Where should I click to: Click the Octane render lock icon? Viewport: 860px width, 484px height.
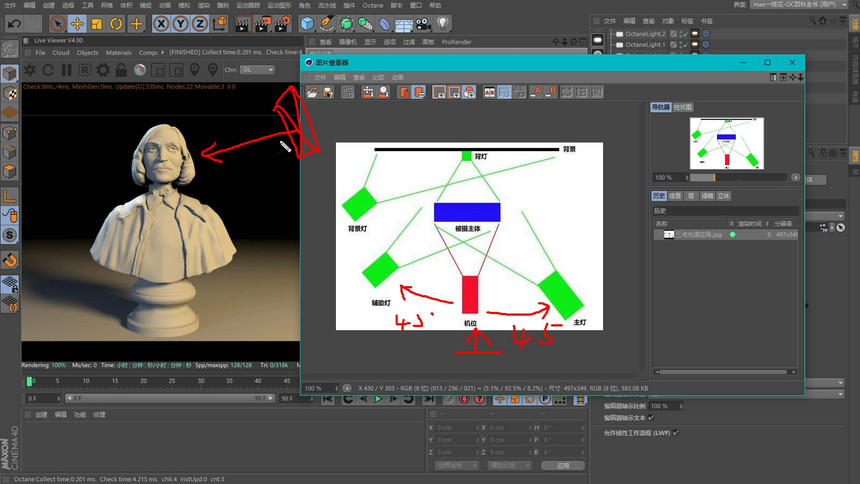[x=120, y=70]
